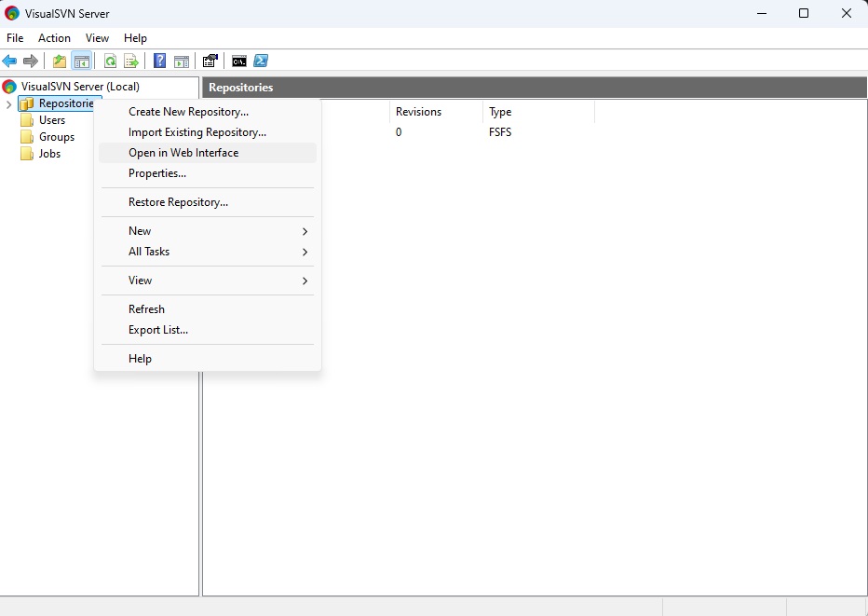Select the Users folder in tree
This screenshot has width=868, height=616.
tap(52, 120)
